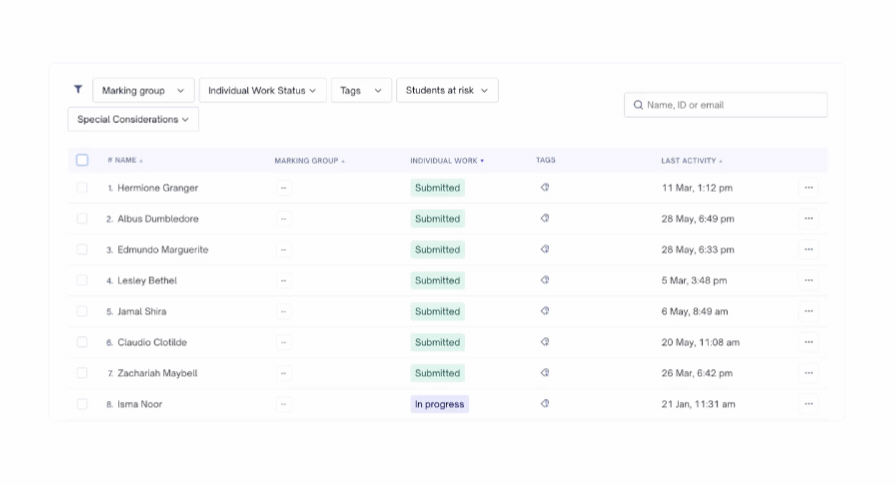Open Special Considerations dropdown
This screenshot has width=895, height=484.
(x=133, y=119)
